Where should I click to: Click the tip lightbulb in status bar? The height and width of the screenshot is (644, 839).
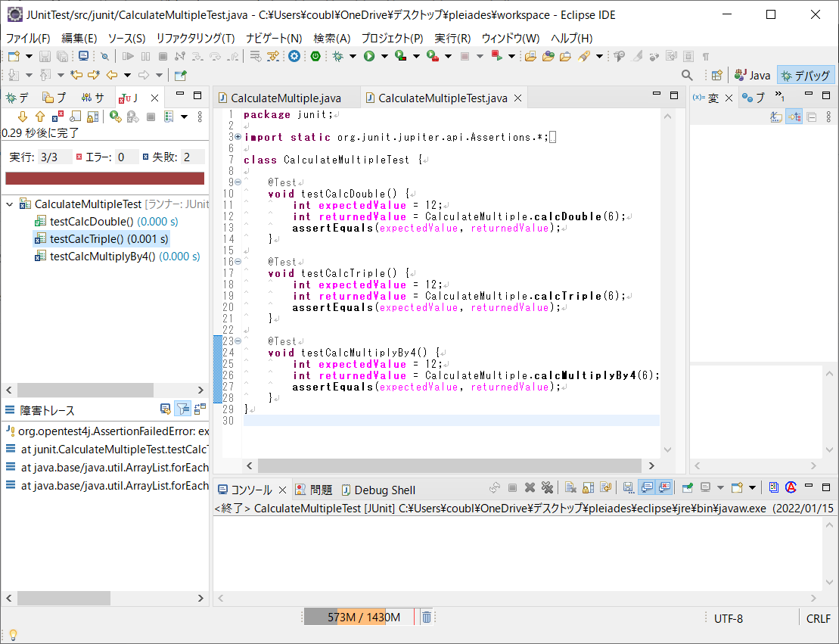pyautogui.click(x=13, y=634)
